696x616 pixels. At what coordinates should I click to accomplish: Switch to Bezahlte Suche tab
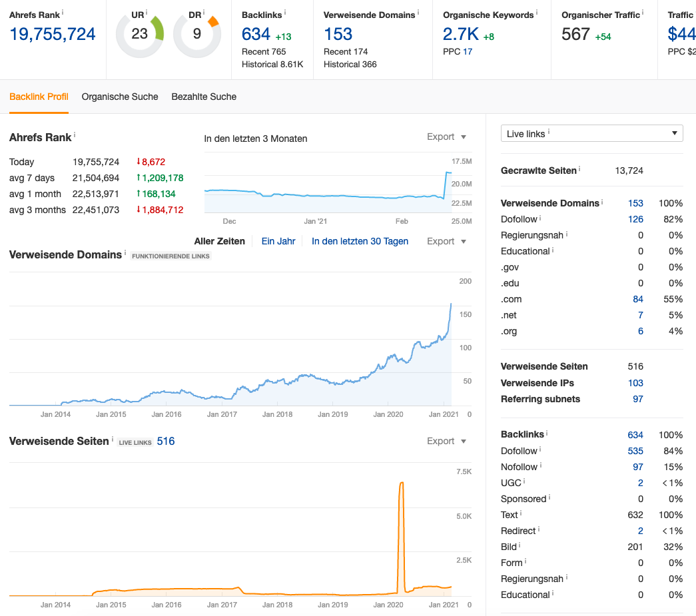tap(204, 97)
